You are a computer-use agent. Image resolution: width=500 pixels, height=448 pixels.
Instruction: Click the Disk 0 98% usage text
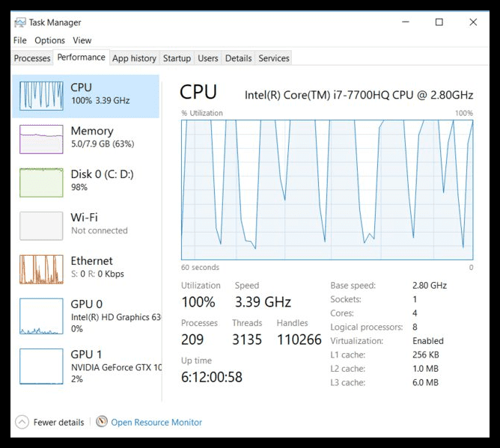tap(79, 188)
